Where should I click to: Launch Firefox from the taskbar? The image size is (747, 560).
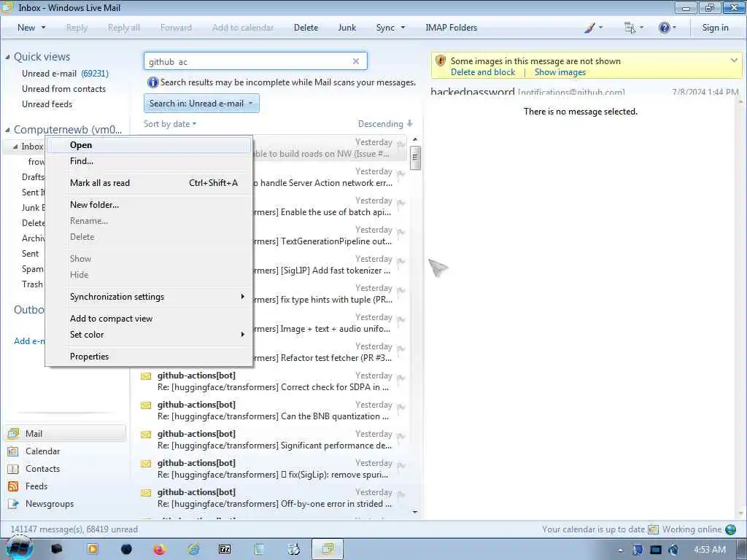tap(159, 550)
